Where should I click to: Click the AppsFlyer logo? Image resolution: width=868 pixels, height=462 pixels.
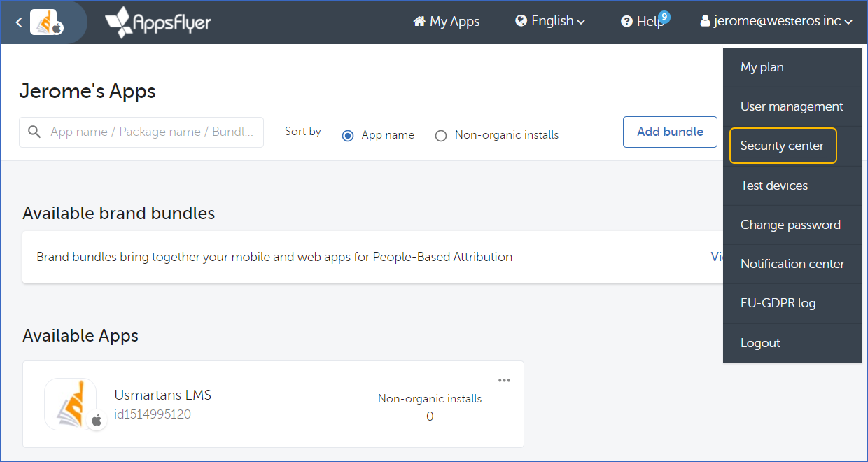click(158, 22)
